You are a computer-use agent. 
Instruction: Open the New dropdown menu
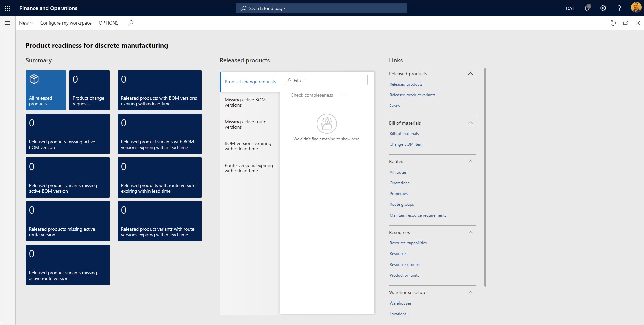[26, 23]
